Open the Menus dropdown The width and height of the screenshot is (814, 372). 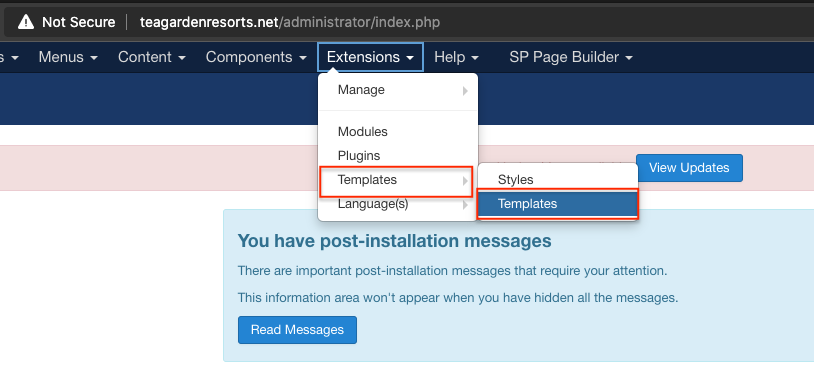pyautogui.click(x=68, y=57)
